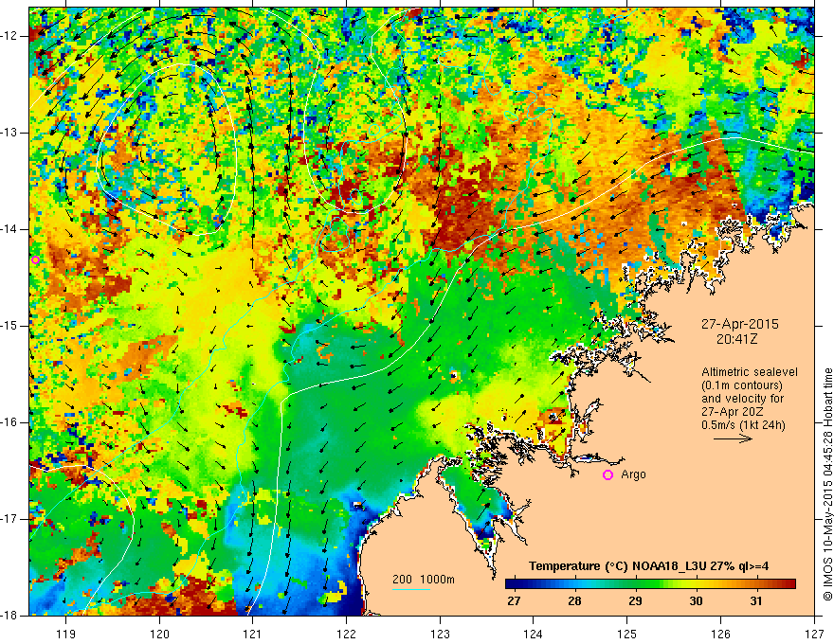834x644 pixels.
Task: Click latitude axis label -13
Action: pos(9,133)
